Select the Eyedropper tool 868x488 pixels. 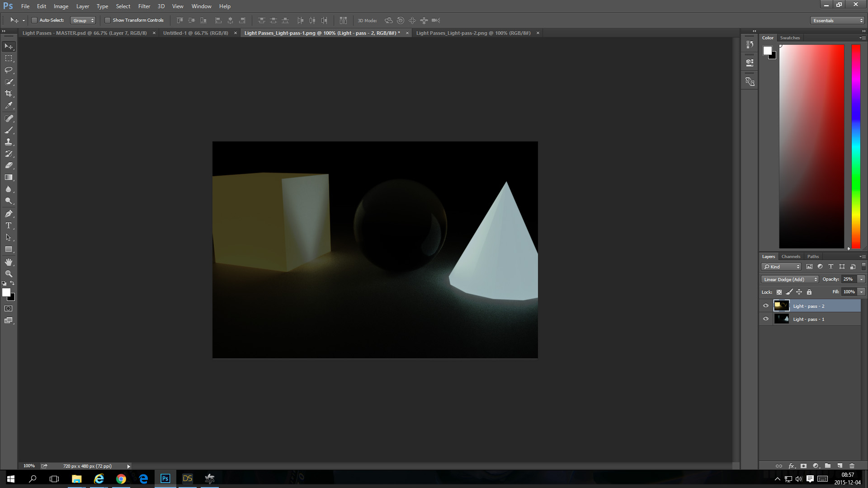click(9, 105)
